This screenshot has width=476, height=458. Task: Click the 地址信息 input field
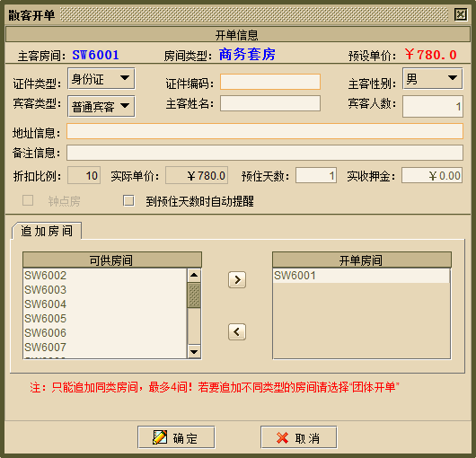[265, 131]
